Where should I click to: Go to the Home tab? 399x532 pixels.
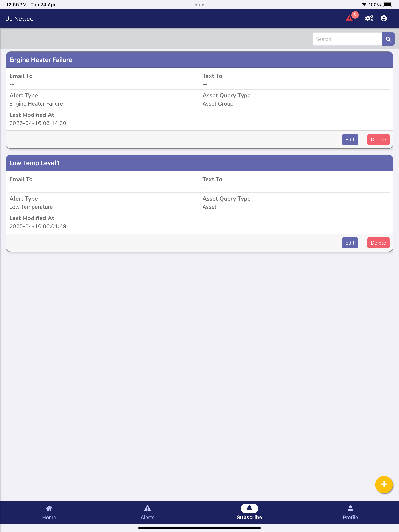click(49, 512)
